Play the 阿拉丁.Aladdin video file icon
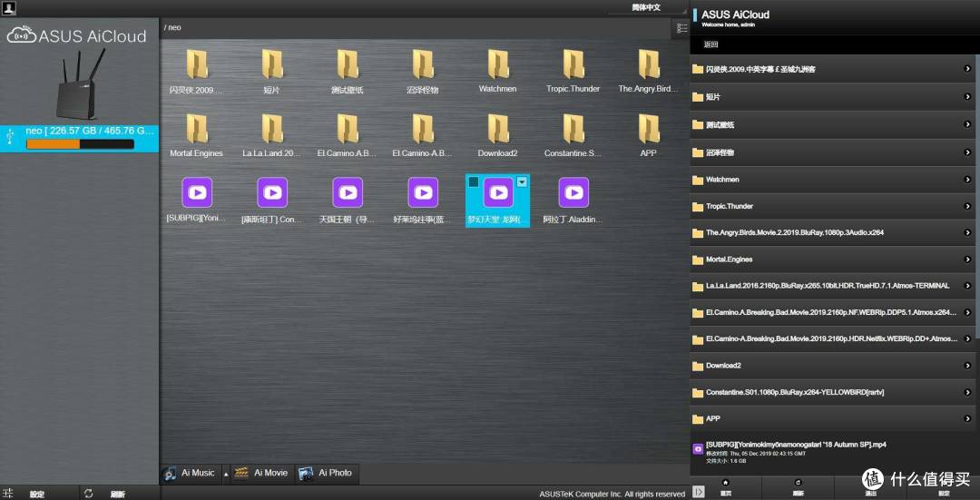Image resolution: width=980 pixels, height=500 pixels. coord(573,192)
